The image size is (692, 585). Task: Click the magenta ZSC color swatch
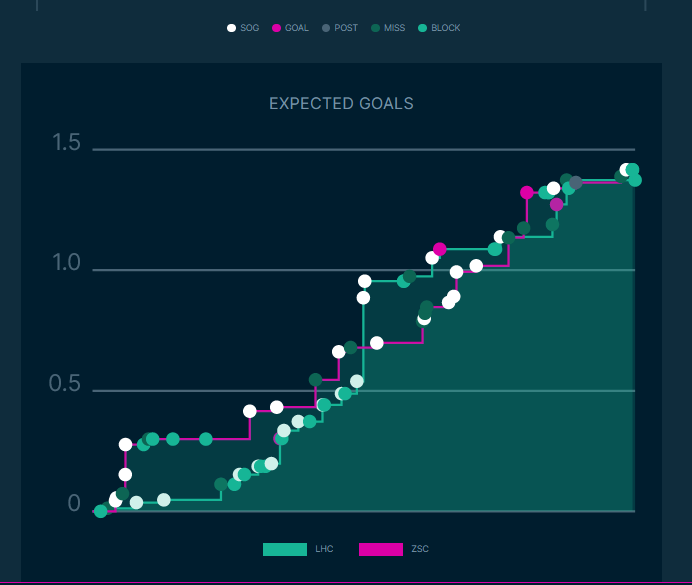tap(380, 549)
